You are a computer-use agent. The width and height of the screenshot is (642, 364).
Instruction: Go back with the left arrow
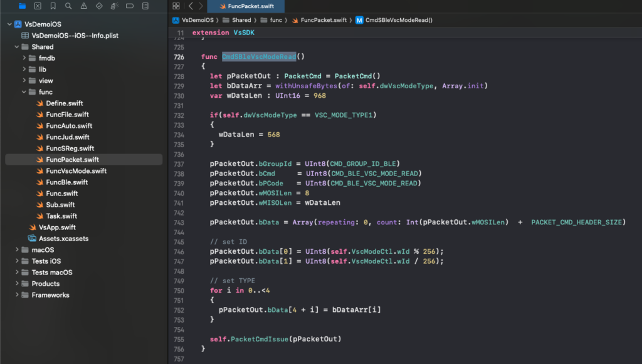[x=191, y=6]
